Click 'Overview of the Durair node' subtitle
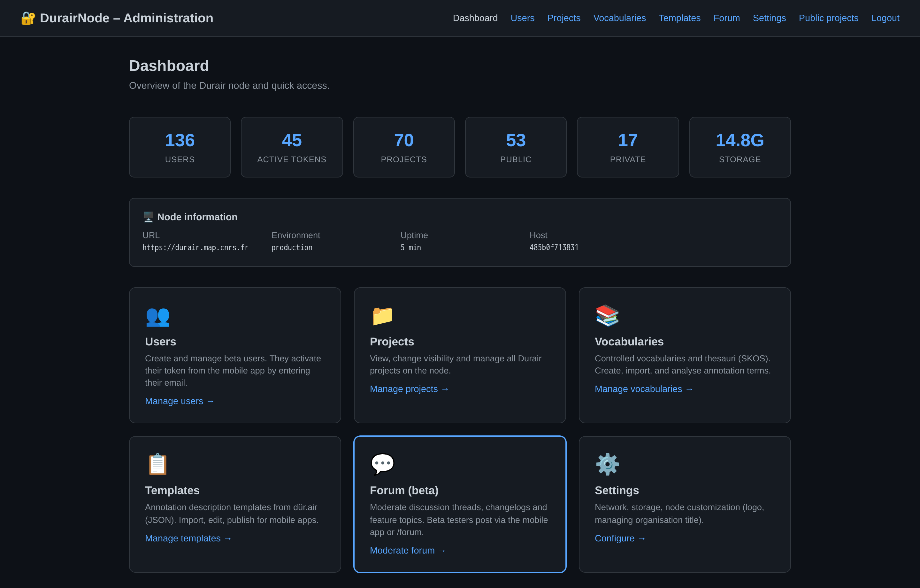Screen dimensions: 920x588 [x=229, y=86]
